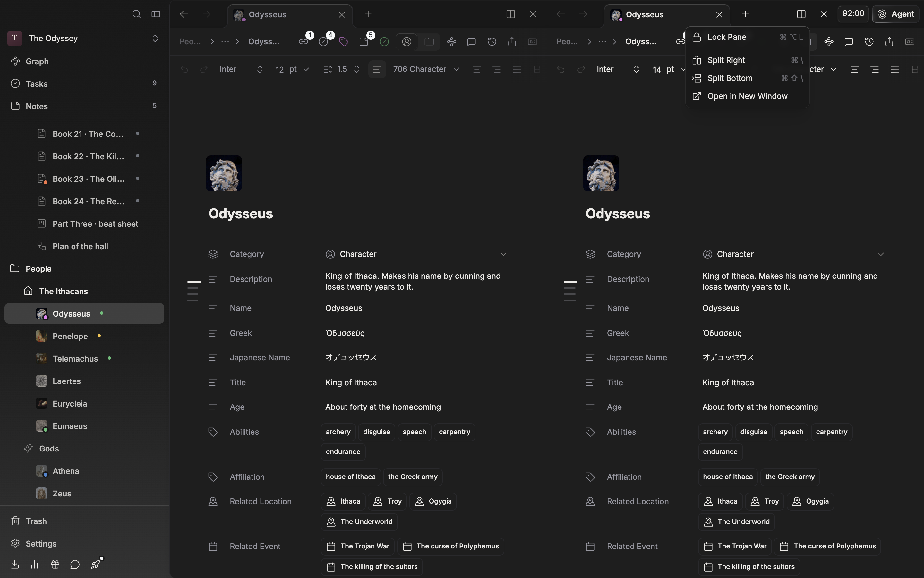Select the Odysseus tab in left pane
The height and width of the screenshot is (578, 924).
[x=290, y=14]
